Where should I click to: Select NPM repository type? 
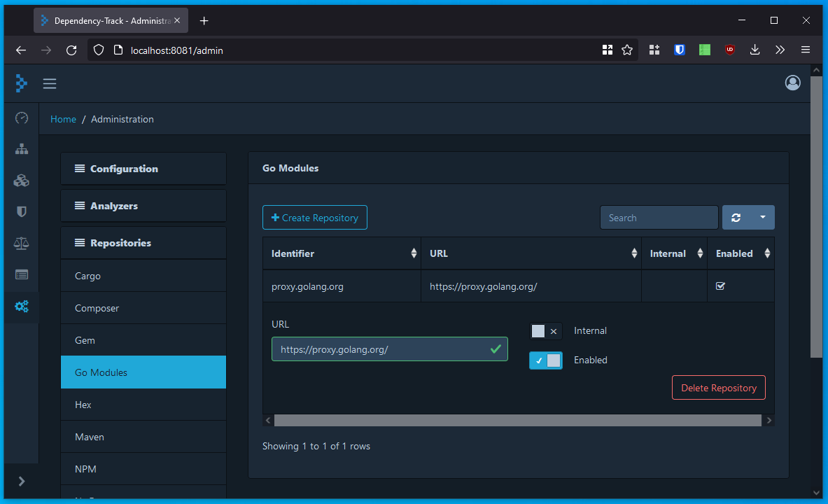pyautogui.click(x=143, y=469)
